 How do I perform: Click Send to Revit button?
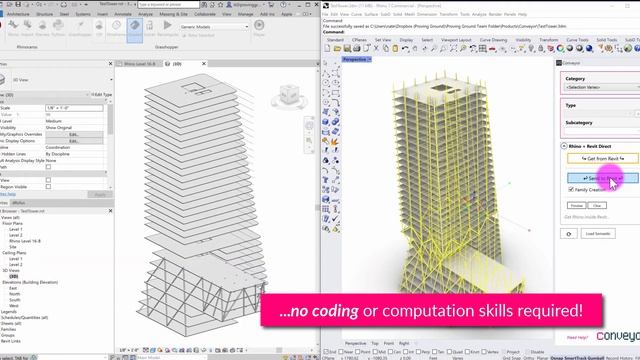pos(602,178)
